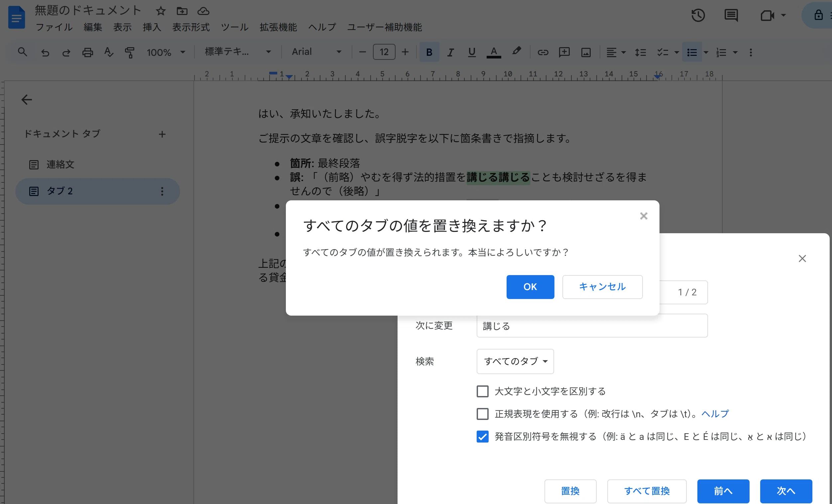Open the text color picker
This screenshot has width=832, height=504.
click(494, 52)
